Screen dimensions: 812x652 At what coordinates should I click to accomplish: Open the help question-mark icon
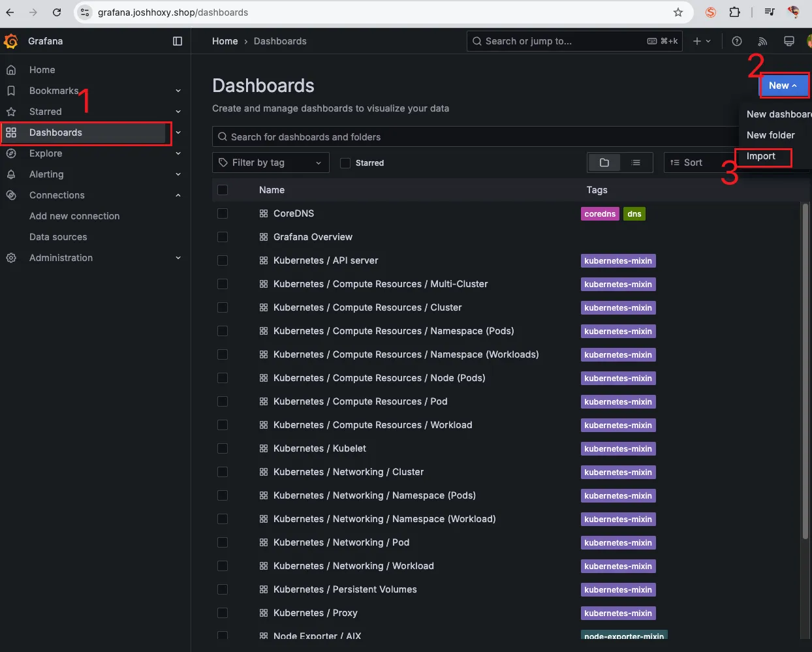point(737,41)
